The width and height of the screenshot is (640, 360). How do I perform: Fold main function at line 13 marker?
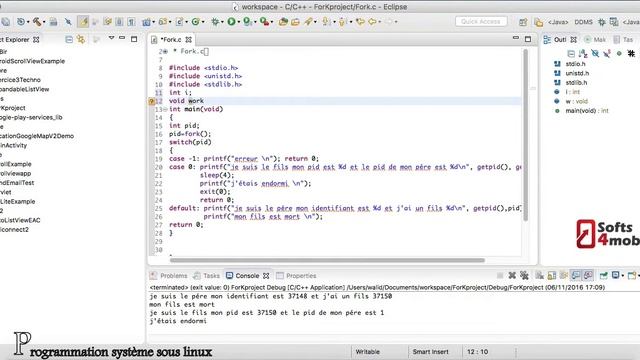pos(165,109)
